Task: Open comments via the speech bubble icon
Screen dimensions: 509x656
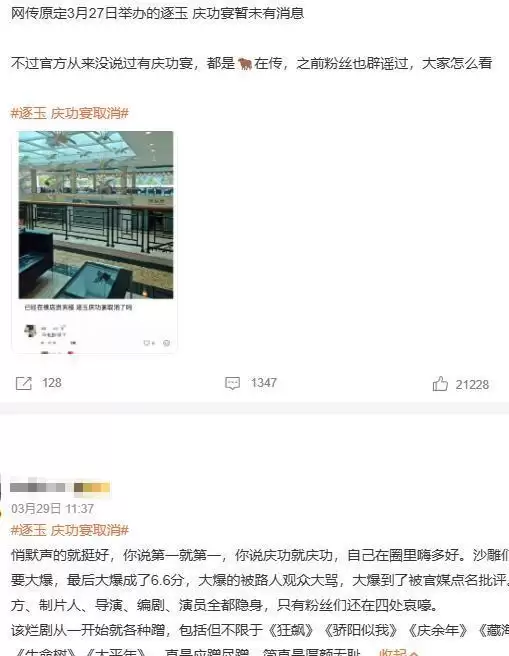Action: [232, 383]
